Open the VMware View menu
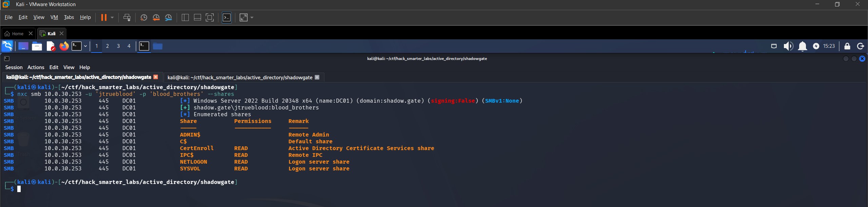The image size is (868, 207). point(39,17)
